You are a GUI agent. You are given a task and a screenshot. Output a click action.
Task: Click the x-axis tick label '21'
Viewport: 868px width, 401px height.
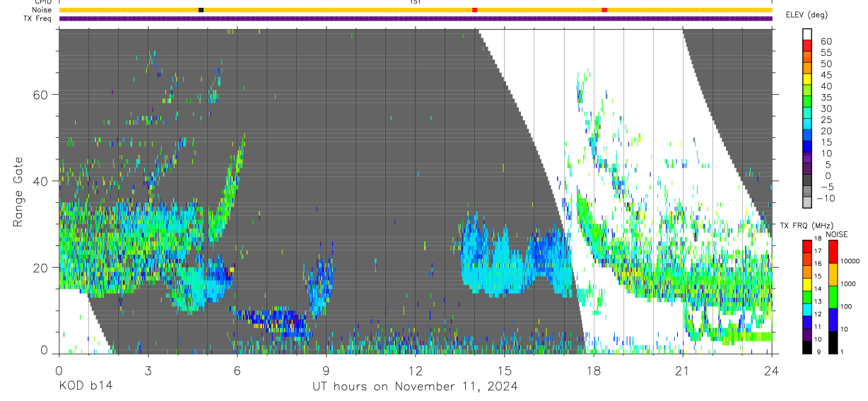tap(683, 370)
